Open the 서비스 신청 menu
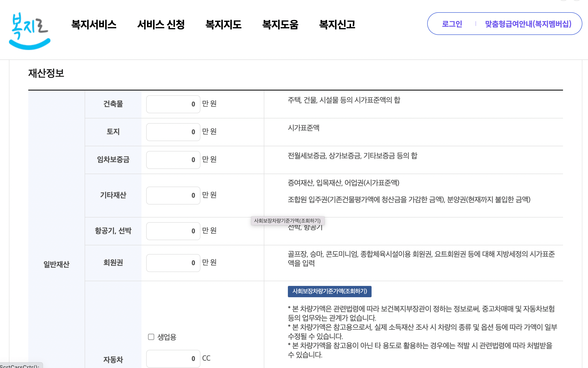This screenshot has height=368, width=588. coord(161,25)
